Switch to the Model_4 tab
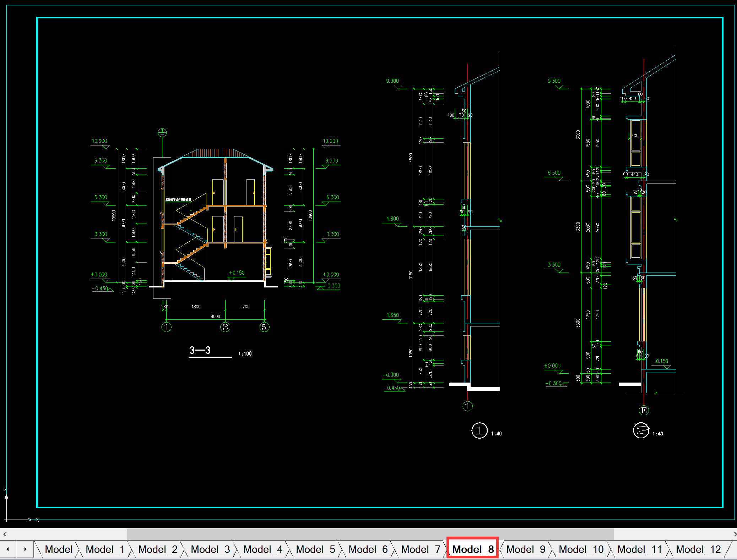This screenshot has height=560, width=737. [x=263, y=549]
